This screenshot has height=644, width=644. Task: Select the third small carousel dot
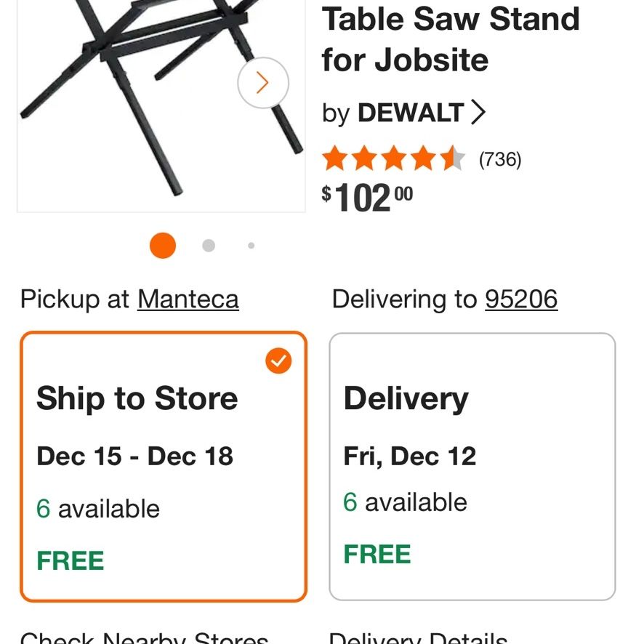(x=251, y=245)
